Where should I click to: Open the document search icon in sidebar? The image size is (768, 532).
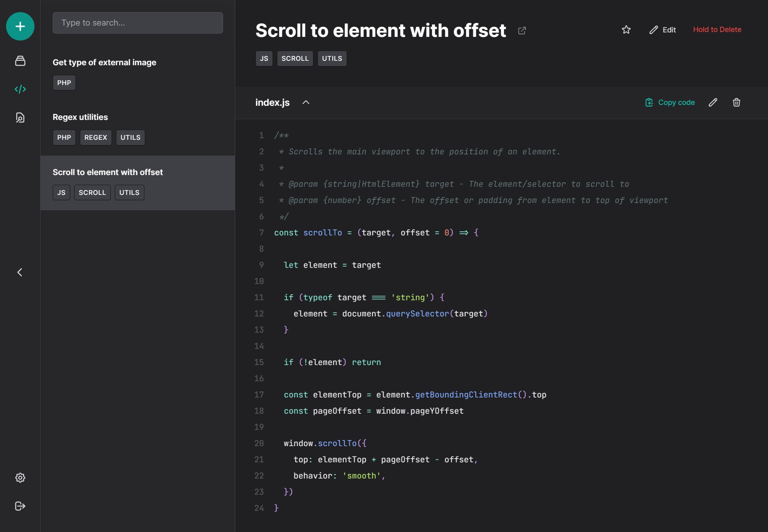point(20,118)
